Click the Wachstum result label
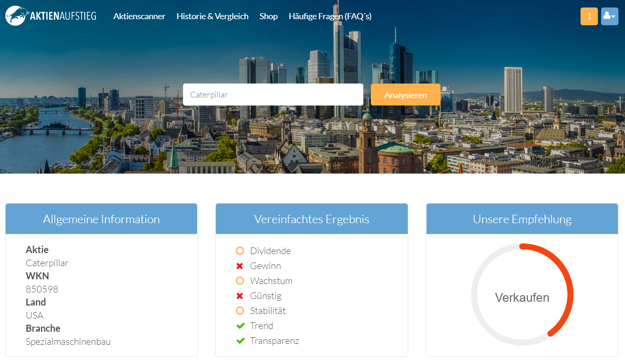 click(x=271, y=281)
